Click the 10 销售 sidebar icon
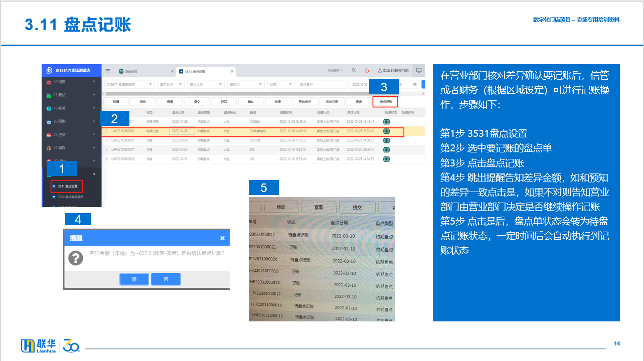Screen dimensions: 644x361 pyautogui.click(x=49, y=82)
